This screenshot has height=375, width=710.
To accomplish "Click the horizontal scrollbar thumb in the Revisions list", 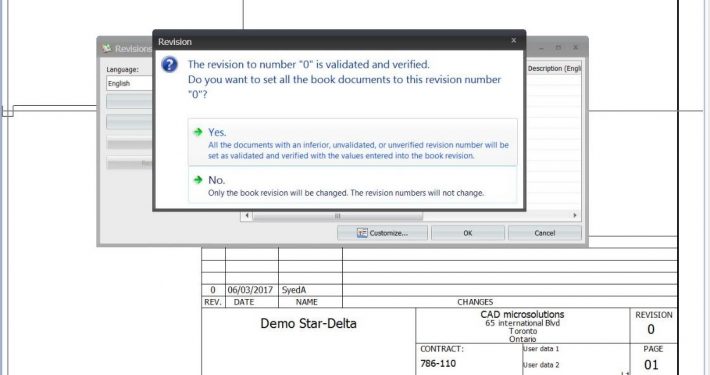I will click(337, 216).
